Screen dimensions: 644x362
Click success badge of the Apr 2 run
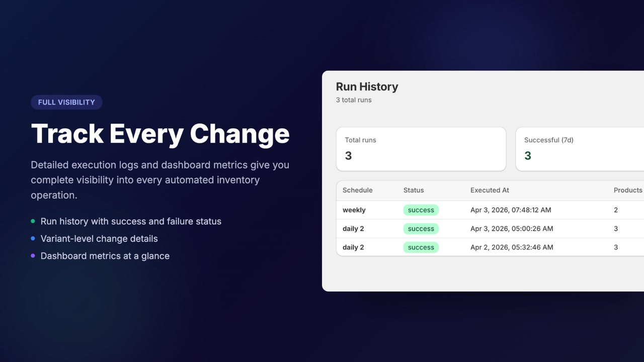pos(421,247)
